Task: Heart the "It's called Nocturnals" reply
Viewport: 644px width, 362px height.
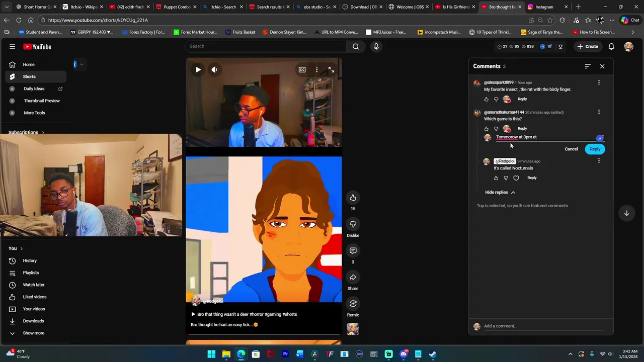Action: [x=516, y=178]
